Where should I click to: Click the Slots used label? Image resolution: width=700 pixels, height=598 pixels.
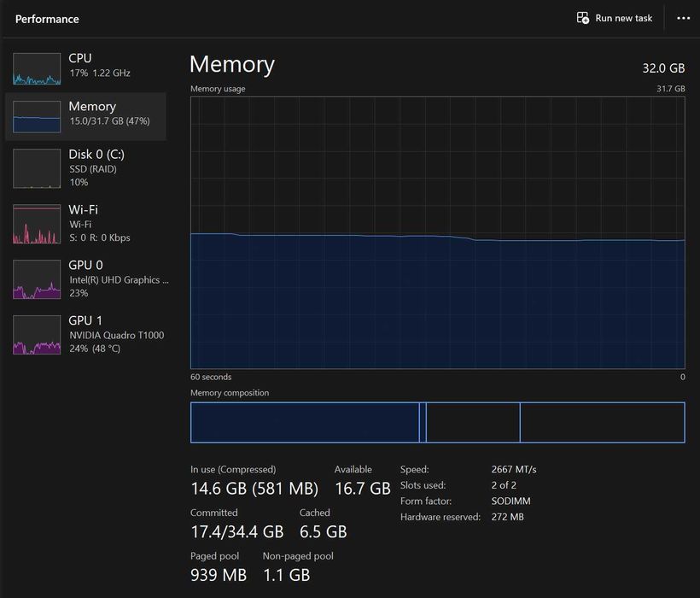pyautogui.click(x=423, y=485)
